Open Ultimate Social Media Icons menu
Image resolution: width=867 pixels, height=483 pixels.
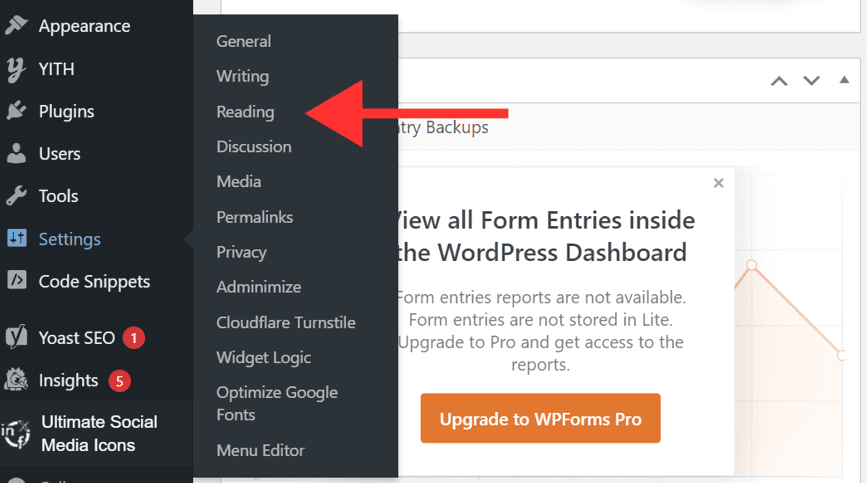point(97,433)
